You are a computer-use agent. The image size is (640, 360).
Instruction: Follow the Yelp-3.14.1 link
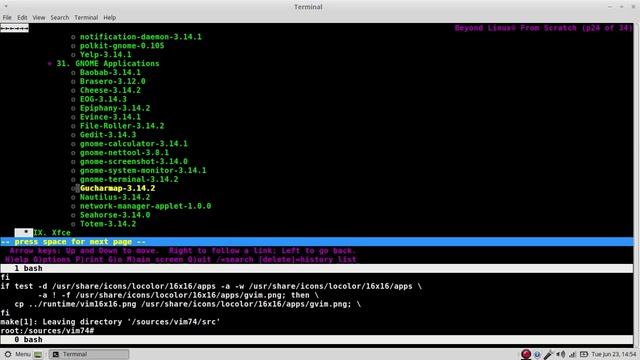point(106,55)
